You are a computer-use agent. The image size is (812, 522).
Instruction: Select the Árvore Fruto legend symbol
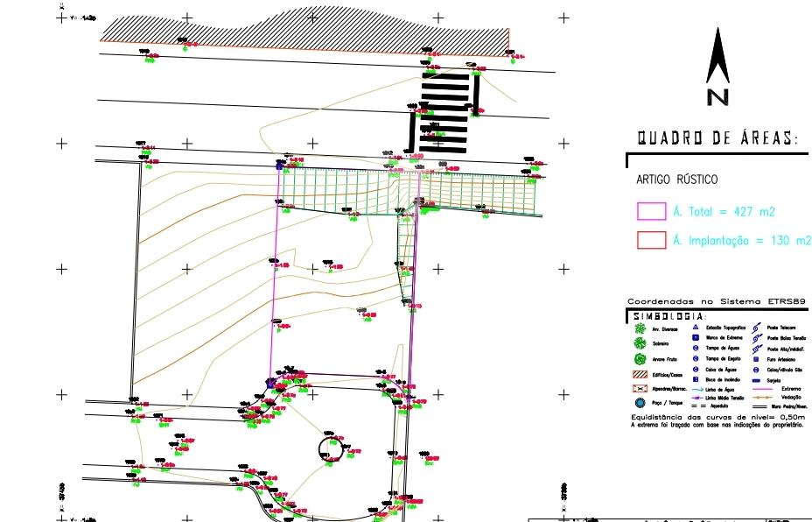coord(640,359)
